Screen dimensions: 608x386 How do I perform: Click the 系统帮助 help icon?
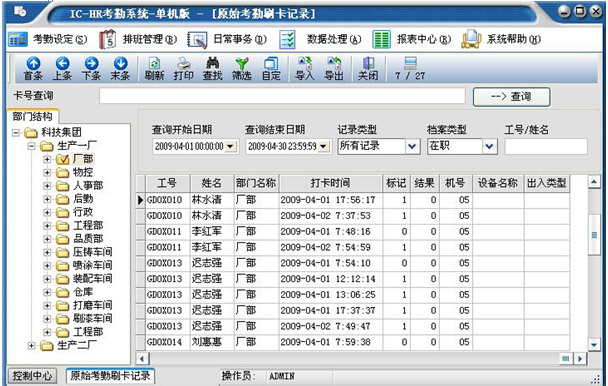(x=471, y=39)
